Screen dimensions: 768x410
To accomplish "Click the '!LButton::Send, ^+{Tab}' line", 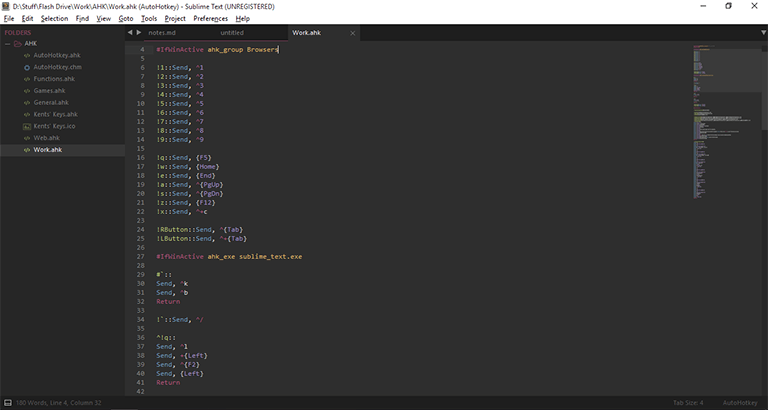I will [202, 239].
